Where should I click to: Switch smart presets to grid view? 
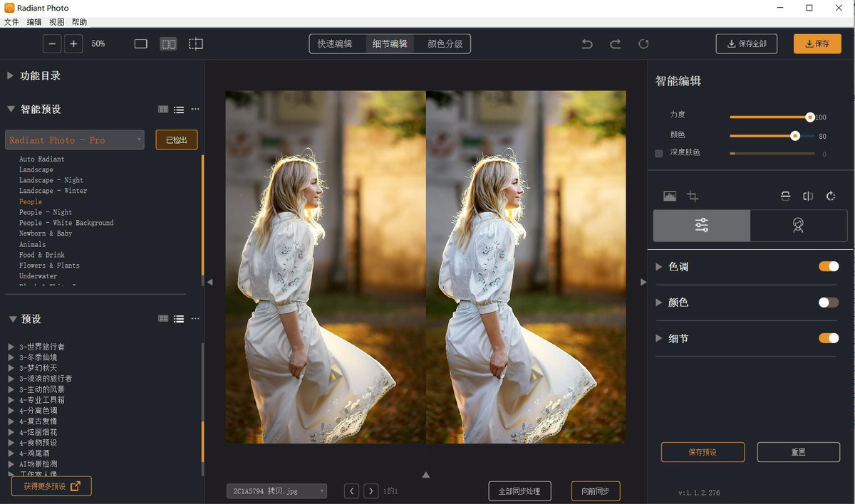(x=163, y=110)
